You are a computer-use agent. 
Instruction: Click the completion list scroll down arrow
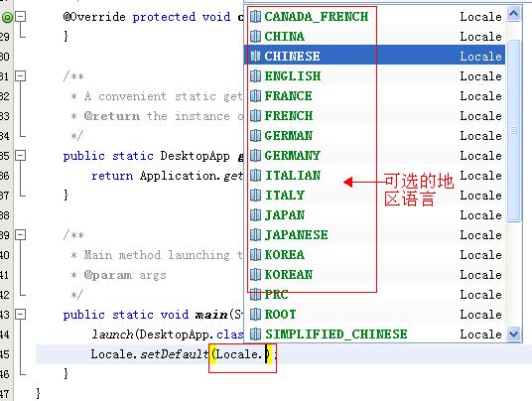514,334
